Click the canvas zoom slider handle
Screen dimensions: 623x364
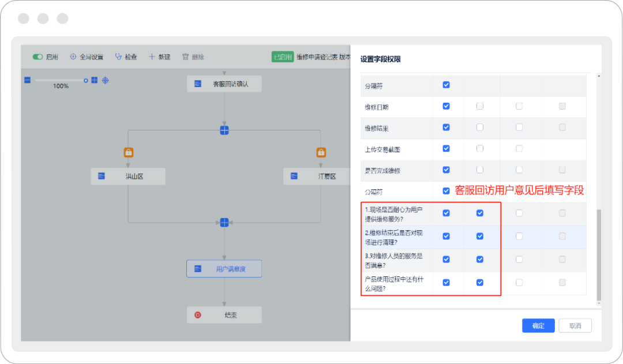click(x=86, y=80)
